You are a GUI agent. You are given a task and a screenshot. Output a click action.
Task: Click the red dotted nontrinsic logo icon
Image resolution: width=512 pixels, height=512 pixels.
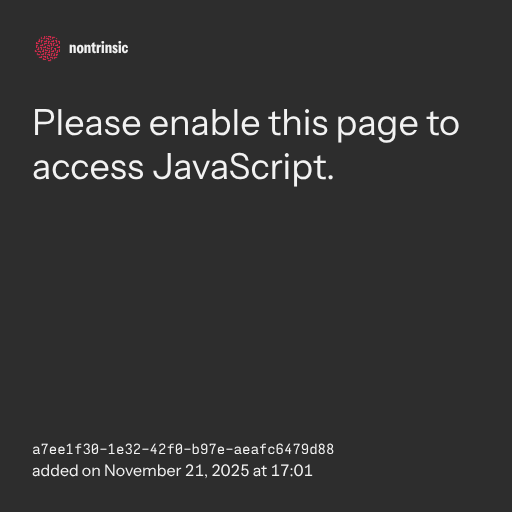click(48, 48)
